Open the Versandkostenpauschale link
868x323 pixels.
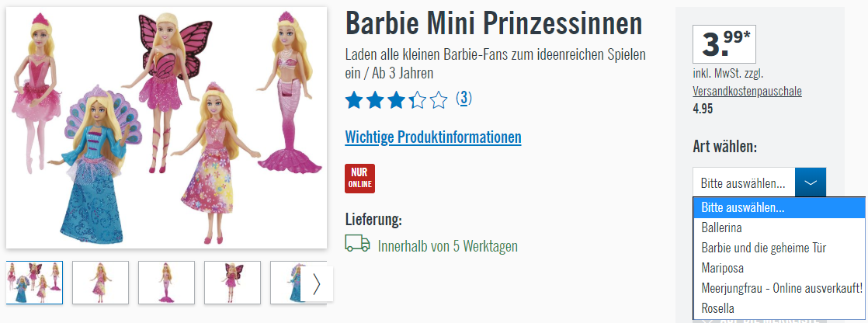(747, 92)
